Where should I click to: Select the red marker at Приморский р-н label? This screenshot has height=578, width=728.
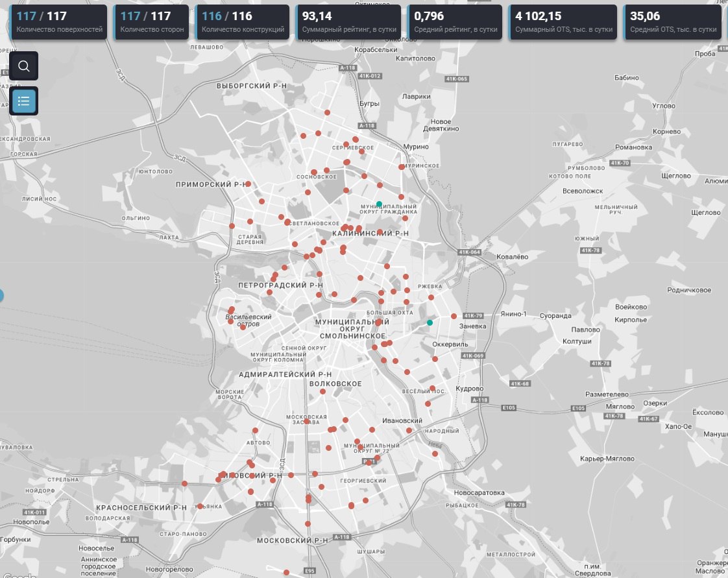pyautogui.click(x=249, y=184)
